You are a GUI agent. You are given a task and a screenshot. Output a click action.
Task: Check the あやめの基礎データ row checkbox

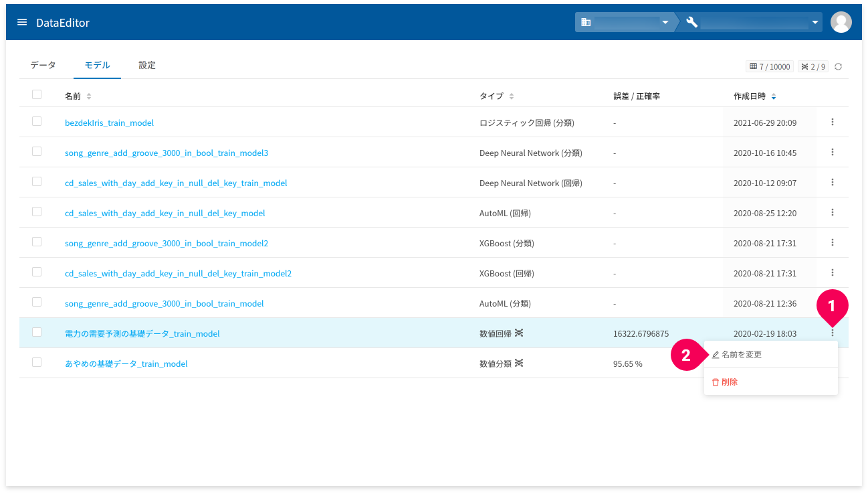[37, 362]
